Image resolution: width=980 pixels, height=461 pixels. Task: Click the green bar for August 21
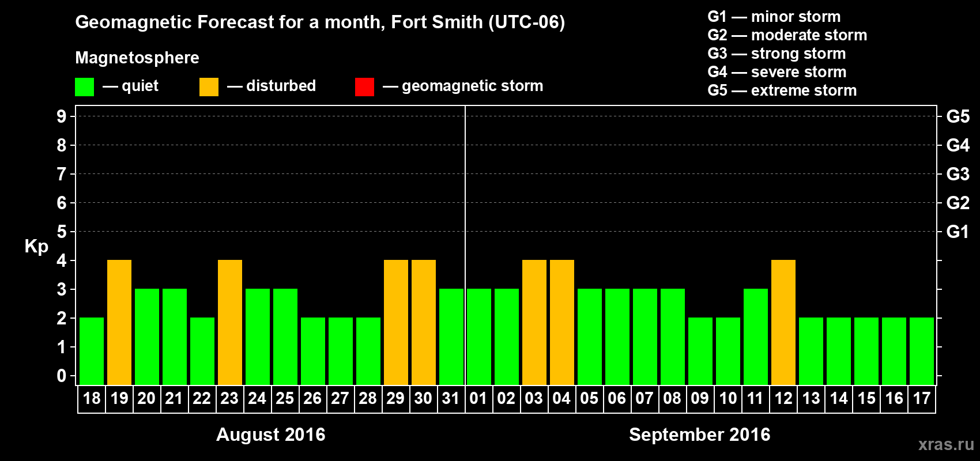tap(175, 337)
